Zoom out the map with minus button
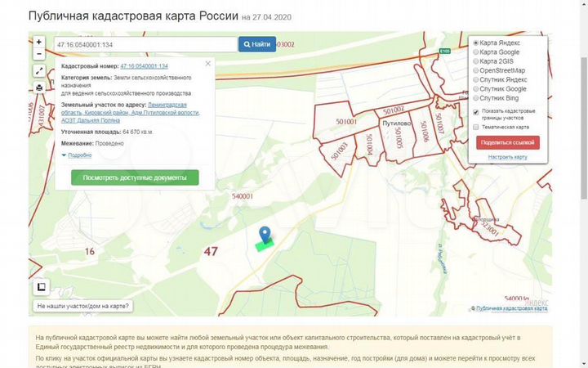The height and width of the screenshot is (368, 588). pos(39,54)
